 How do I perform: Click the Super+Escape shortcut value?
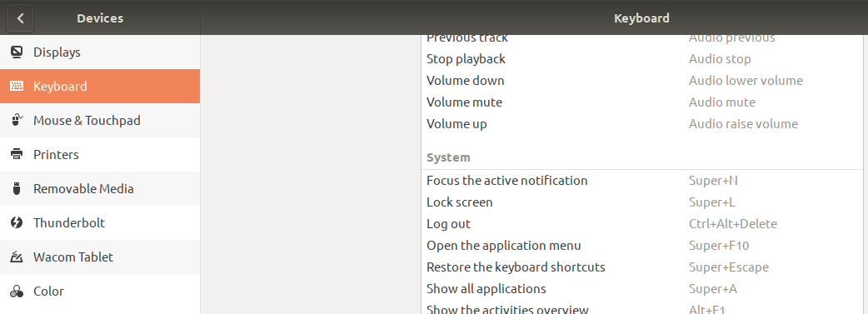729,267
